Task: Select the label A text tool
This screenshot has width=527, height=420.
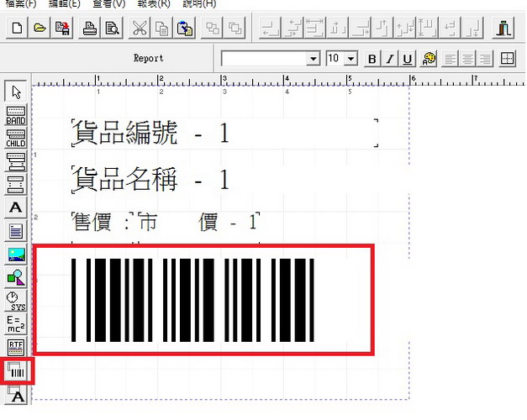Action: pos(16,207)
